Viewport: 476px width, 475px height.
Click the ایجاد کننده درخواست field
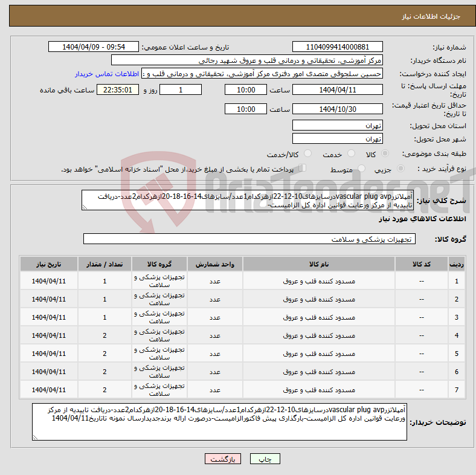pyautogui.click(x=262, y=74)
